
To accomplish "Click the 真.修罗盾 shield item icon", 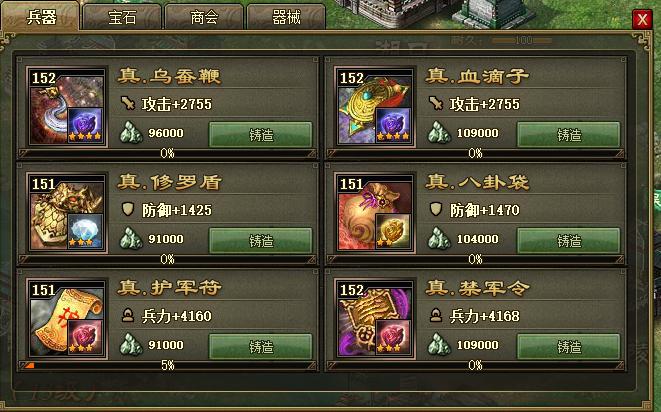I will tap(67, 213).
